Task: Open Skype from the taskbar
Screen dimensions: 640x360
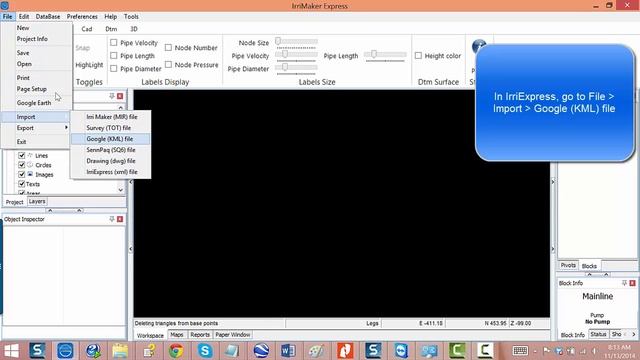Action: coord(205,351)
